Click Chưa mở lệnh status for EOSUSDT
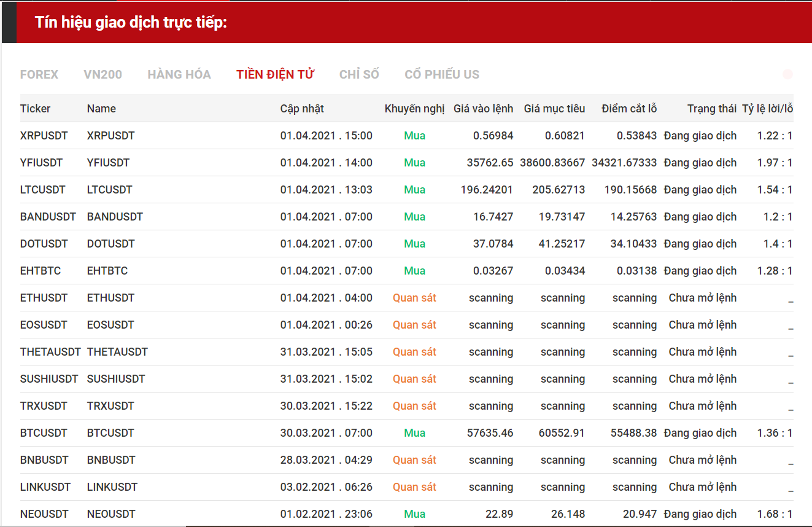Viewport: 812px width, 527px height. [703, 325]
